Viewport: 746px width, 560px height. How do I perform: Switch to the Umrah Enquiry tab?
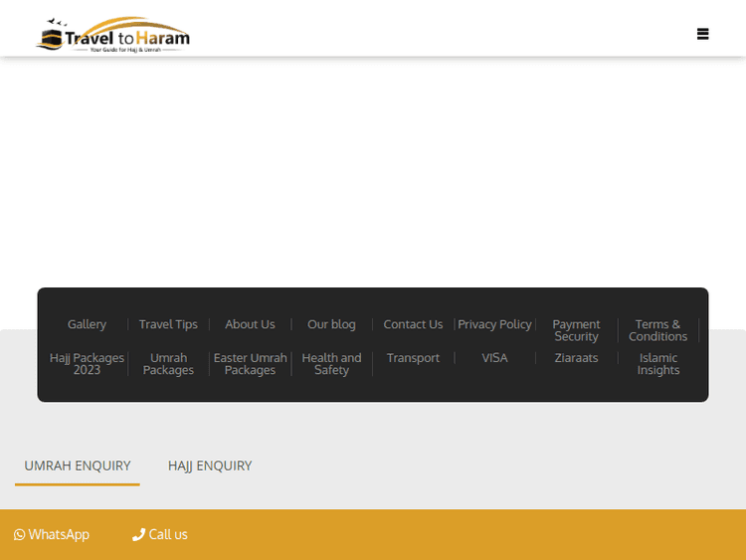click(78, 466)
